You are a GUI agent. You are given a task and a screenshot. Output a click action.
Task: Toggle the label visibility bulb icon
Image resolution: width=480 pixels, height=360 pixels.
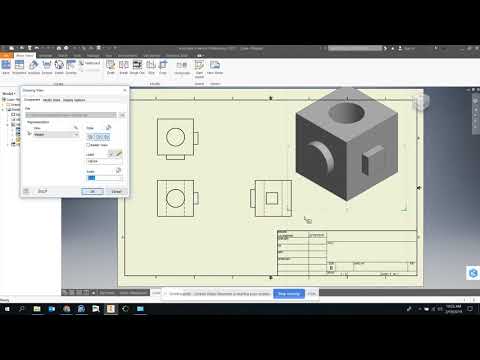[x=111, y=154]
